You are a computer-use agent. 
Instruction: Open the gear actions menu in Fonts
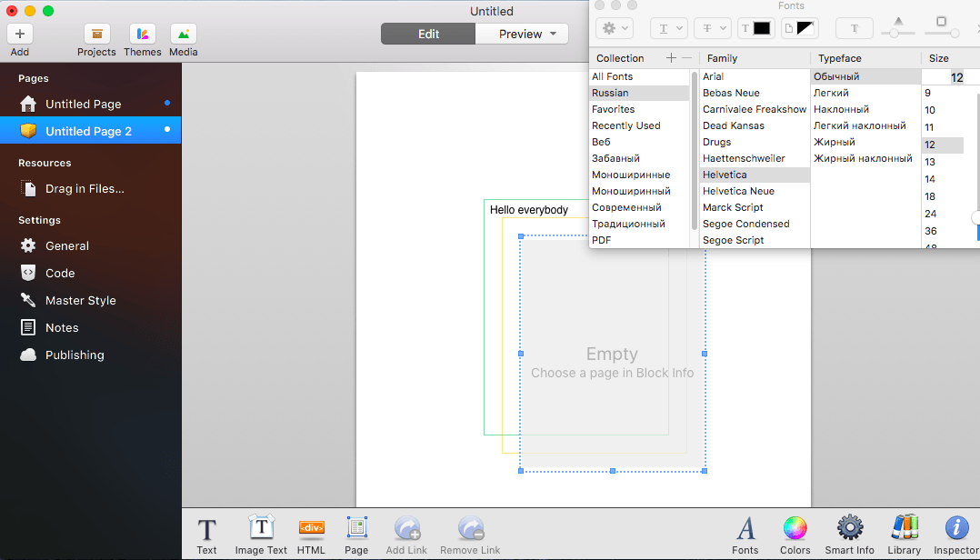tap(615, 28)
